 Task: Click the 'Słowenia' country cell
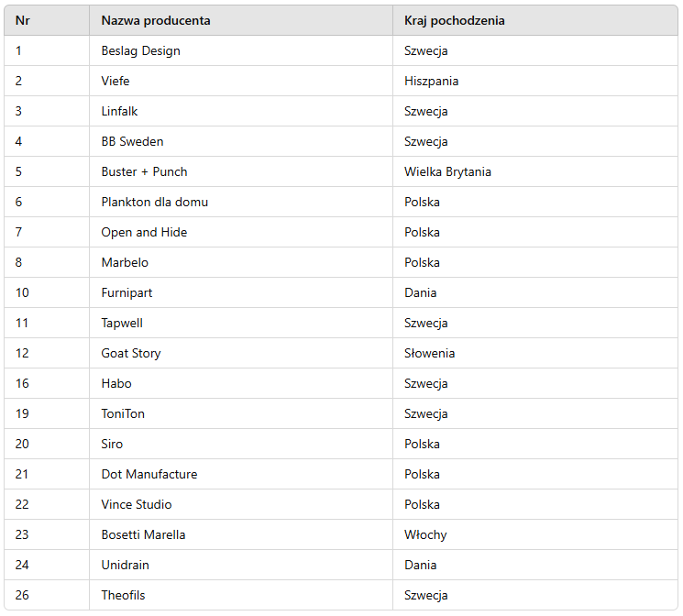click(429, 353)
